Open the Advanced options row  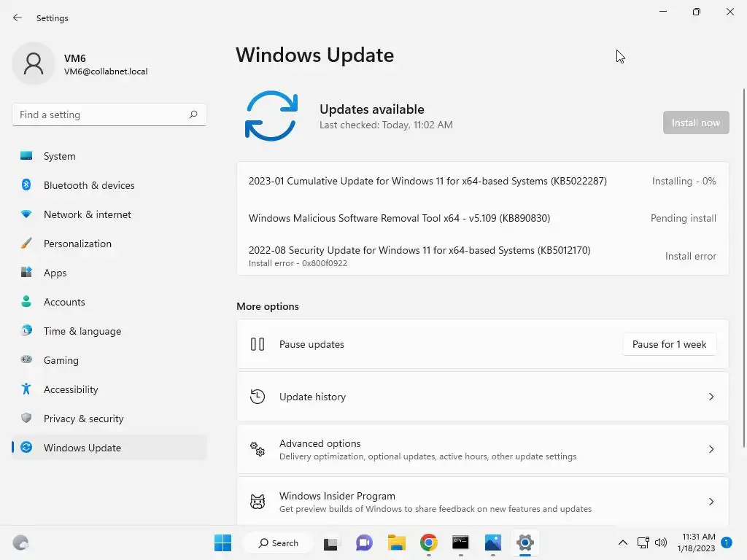point(483,449)
